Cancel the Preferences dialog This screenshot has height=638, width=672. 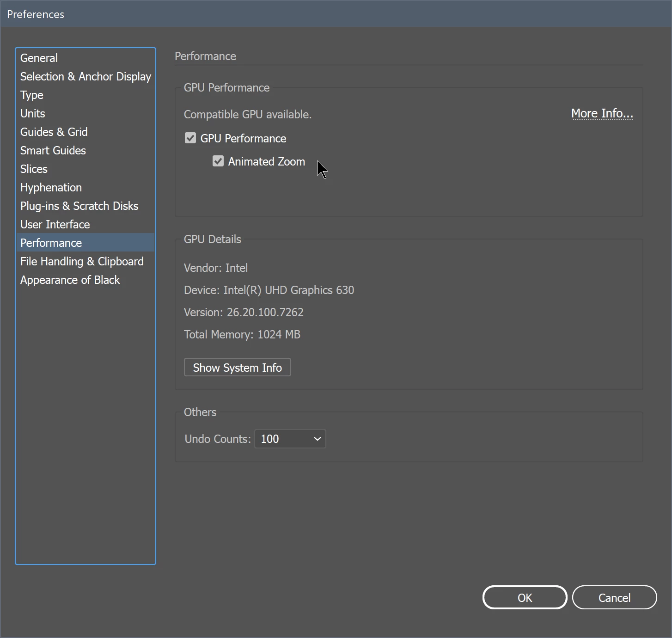pyautogui.click(x=614, y=598)
